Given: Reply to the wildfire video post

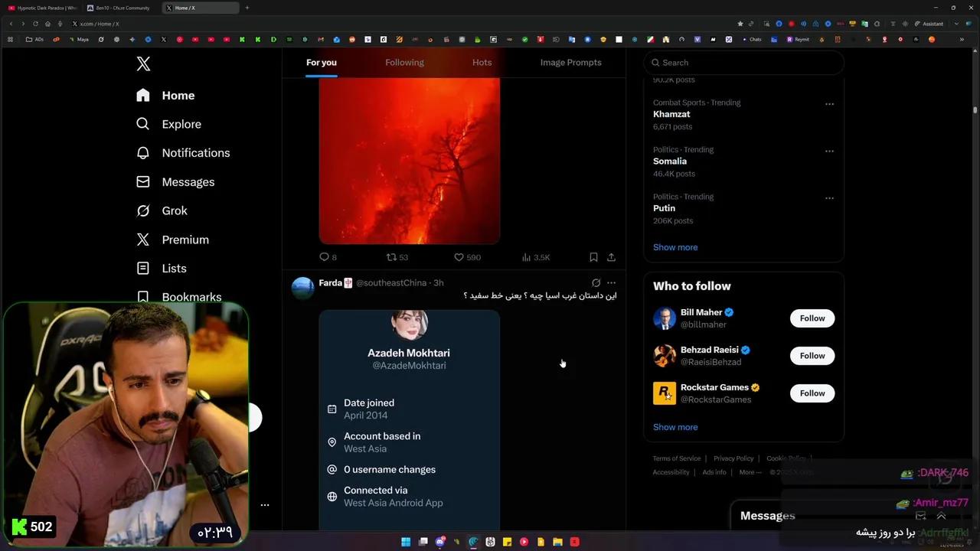Looking at the screenshot, I should coord(325,257).
